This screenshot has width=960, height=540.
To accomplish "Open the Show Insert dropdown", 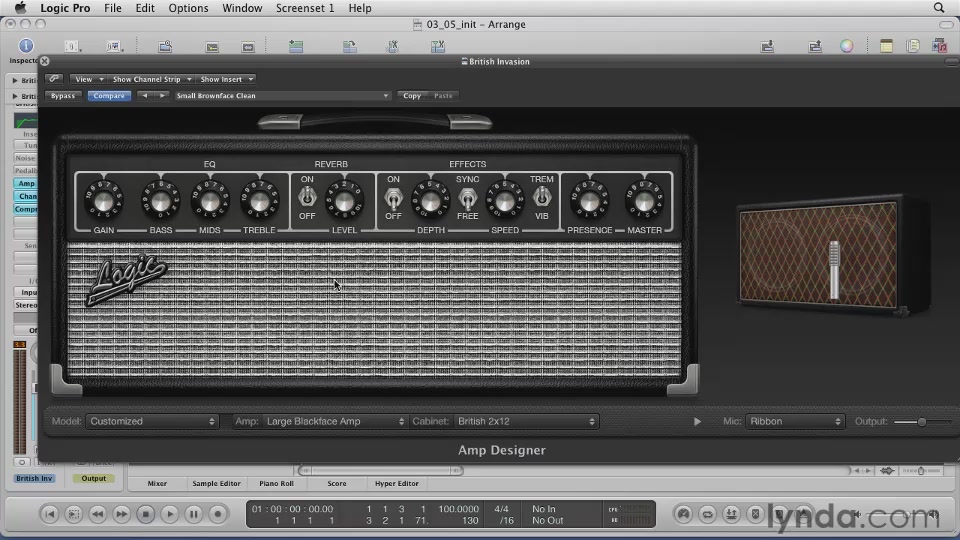I will [x=226, y=79].
